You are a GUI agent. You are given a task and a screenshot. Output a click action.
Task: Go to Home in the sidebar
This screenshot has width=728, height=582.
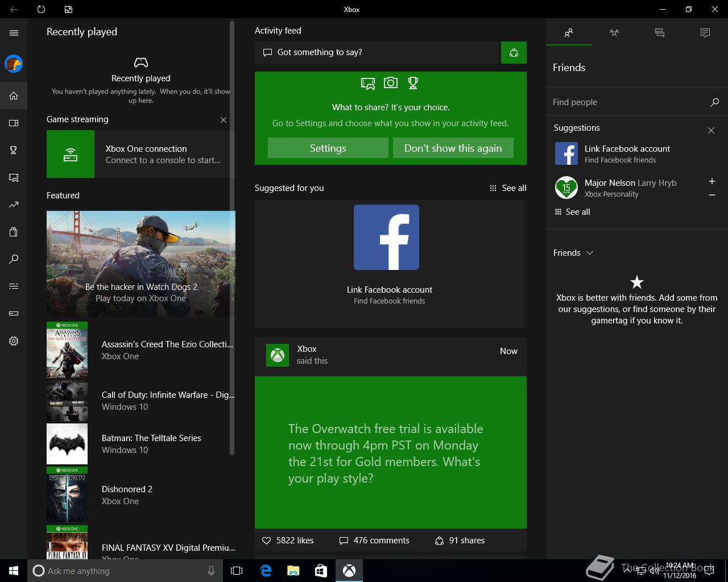[x=14, y=95]
